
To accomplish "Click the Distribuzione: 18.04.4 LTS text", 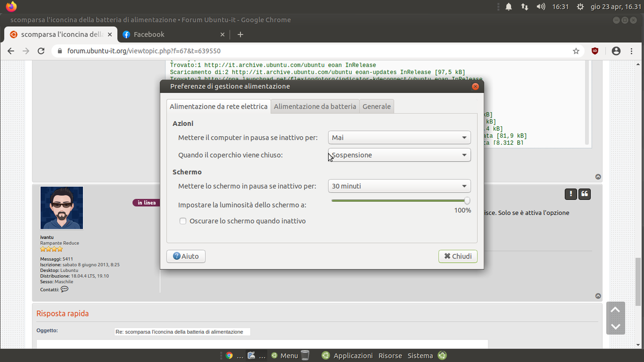I will click(x=74, y=276).
